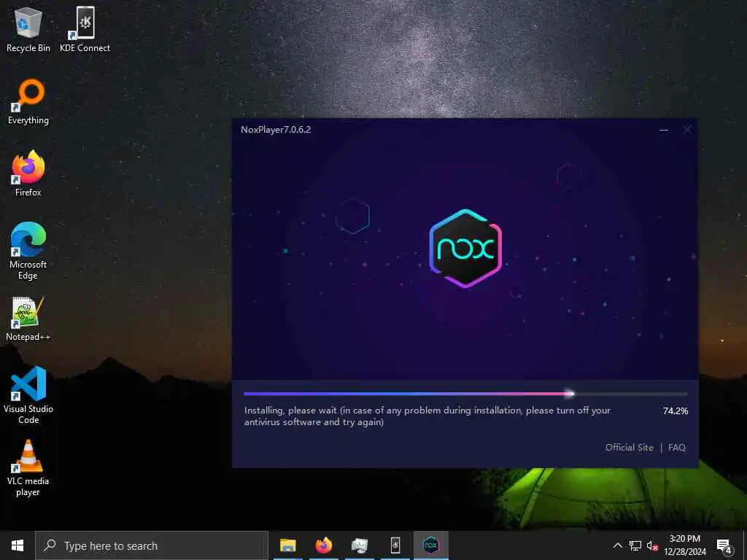Screen dimensions: 747x560
Task: Open the FAQ link in NoxPlayer installer
Action: pos(676,448)
